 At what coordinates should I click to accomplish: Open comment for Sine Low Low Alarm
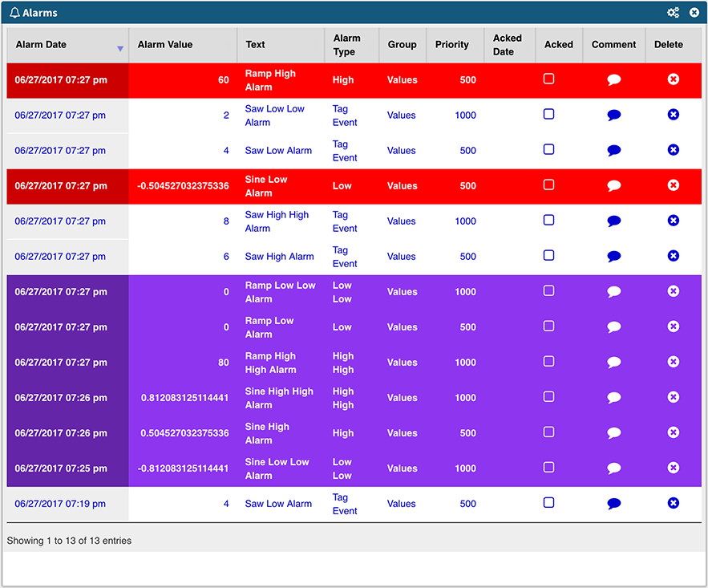(x=614, y=468)
